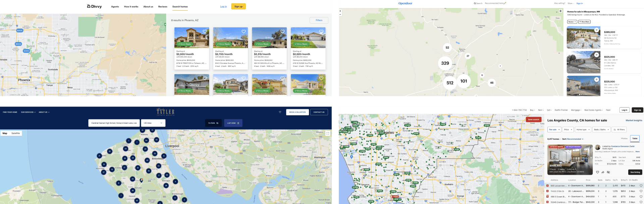Select the Redfin Table view
This screenshot has height=204, width=644.
click(x=635, y=138)
